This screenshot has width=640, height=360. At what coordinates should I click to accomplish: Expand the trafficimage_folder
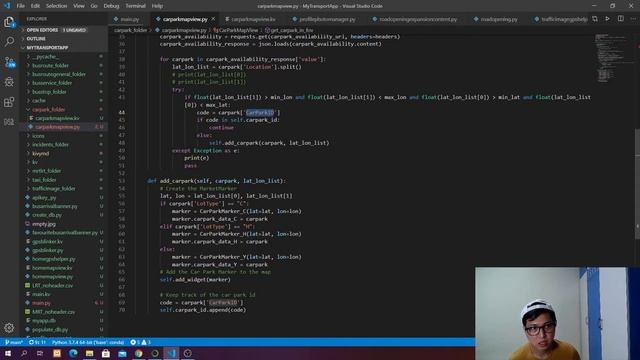point(63,189)
